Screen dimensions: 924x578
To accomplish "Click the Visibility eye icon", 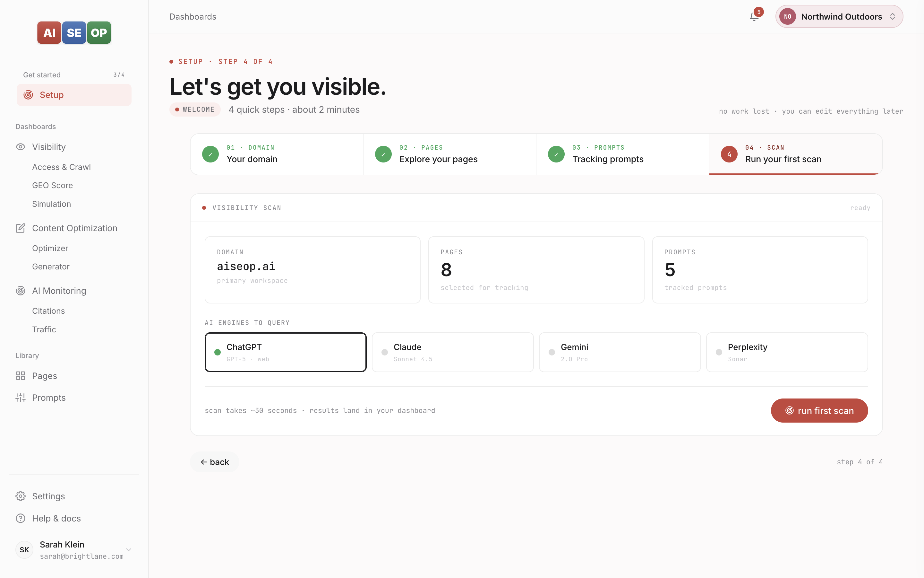I will [x=21, y=147].
